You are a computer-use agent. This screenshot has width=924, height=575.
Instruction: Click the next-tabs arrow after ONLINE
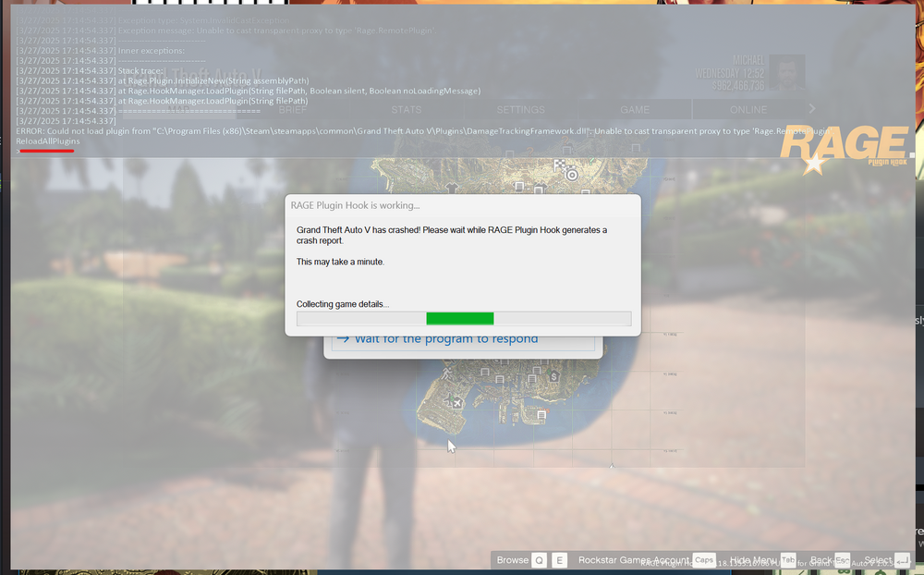[812, 108]
